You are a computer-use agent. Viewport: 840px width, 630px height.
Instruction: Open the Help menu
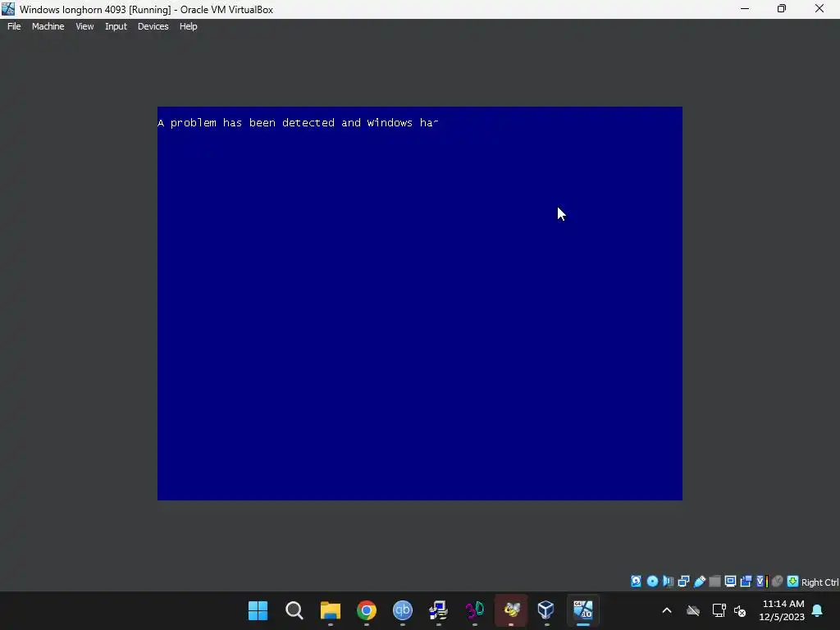click(x=188, y=26)
